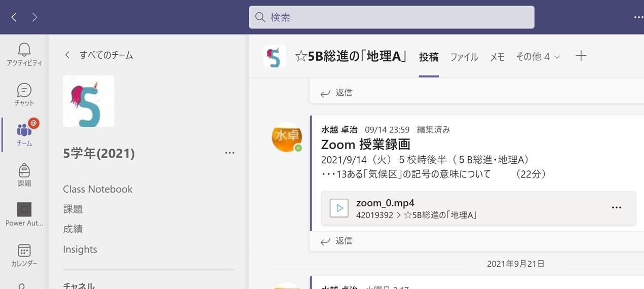
Task: Click the 編集済み label
Action: point(433,130)
